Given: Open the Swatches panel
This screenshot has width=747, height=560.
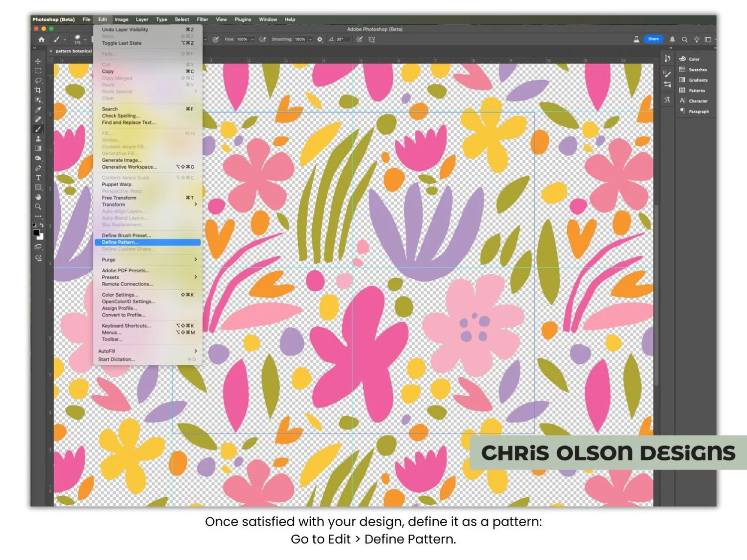Looking at the screenshot, I should (x=696, y=70).
